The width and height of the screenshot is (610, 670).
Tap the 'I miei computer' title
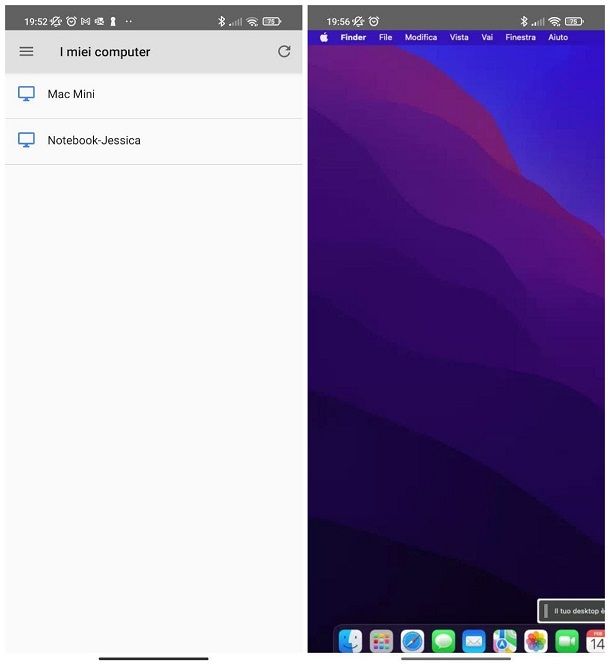105,52
